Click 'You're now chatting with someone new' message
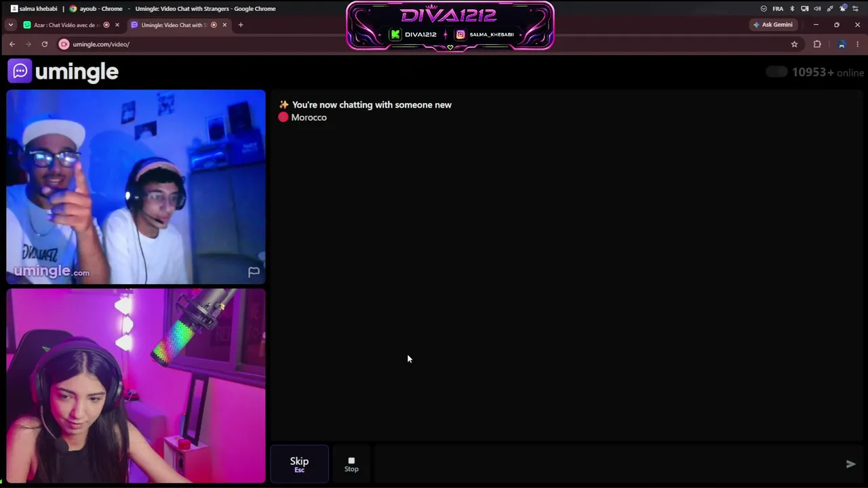Screen dimensions: 868x488 pos(372,105)
